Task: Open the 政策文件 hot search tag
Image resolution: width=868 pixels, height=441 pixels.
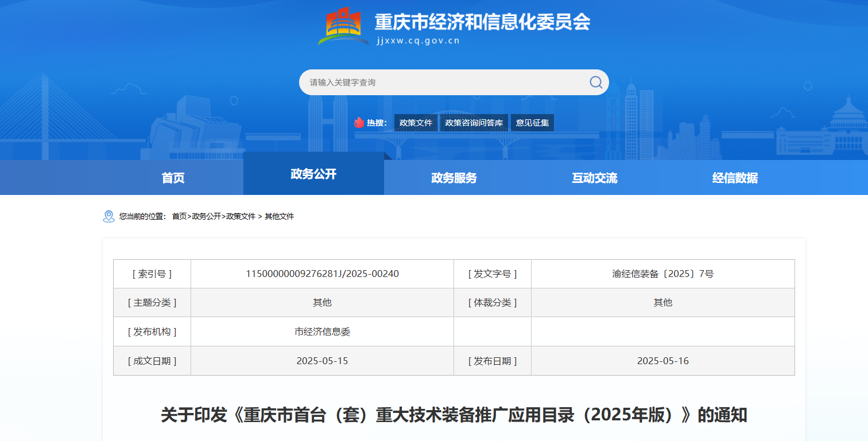Action: (x=416, y=123)
